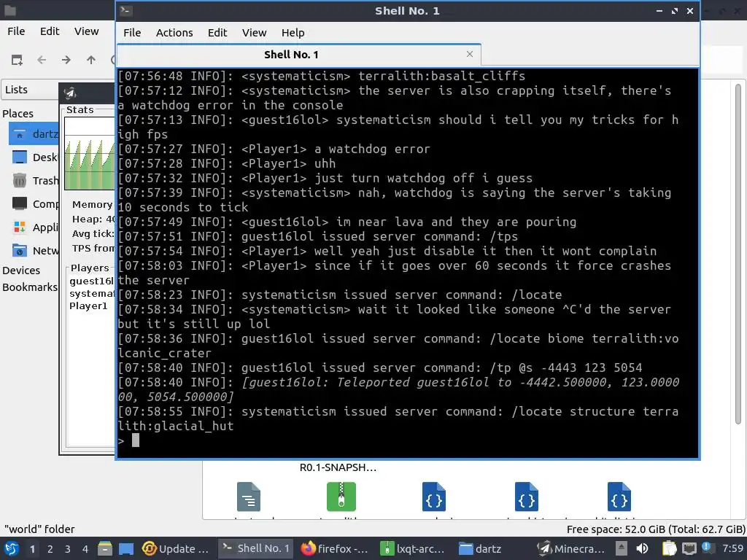Image resolution: width=747 pixels, height=560 pixels.
Task: Open the View menu in the terminal window
Action: [x=254, y=32]
